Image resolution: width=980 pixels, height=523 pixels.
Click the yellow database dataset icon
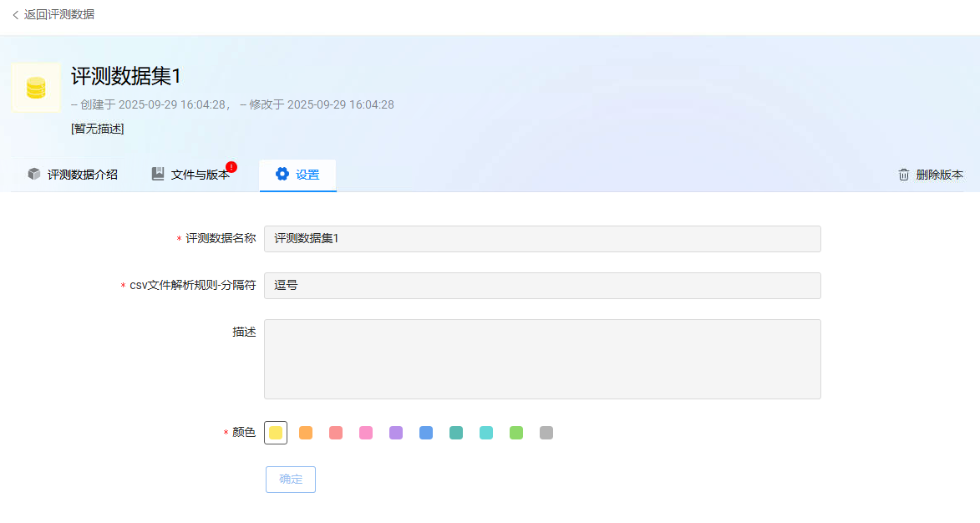pos(36,88)
